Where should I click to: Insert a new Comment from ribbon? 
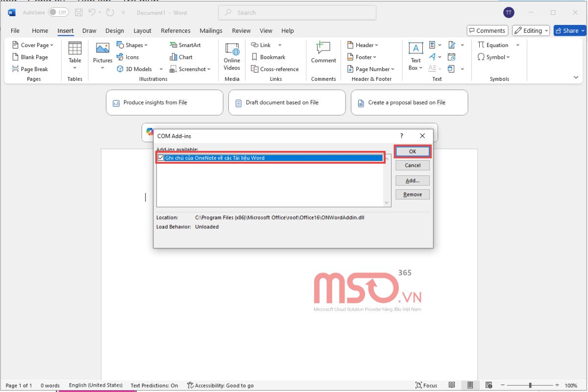323,52
